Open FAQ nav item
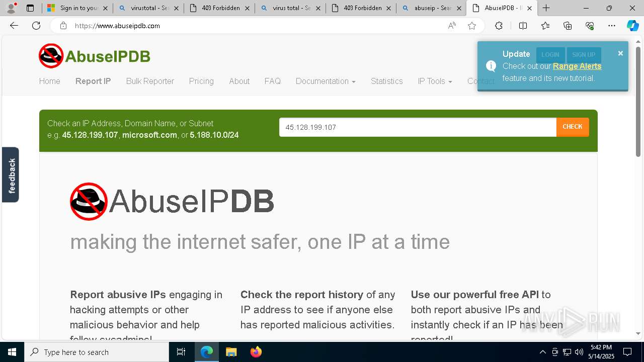The width and height of the screenshot is (644, 362). click(272, 81)
